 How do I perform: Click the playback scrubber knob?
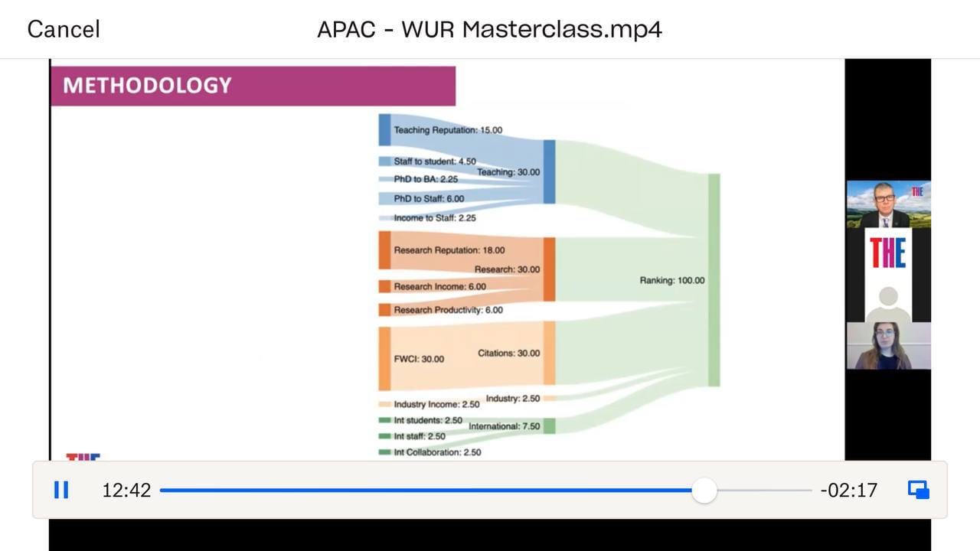pyautogui.click(x=704, y=490)
